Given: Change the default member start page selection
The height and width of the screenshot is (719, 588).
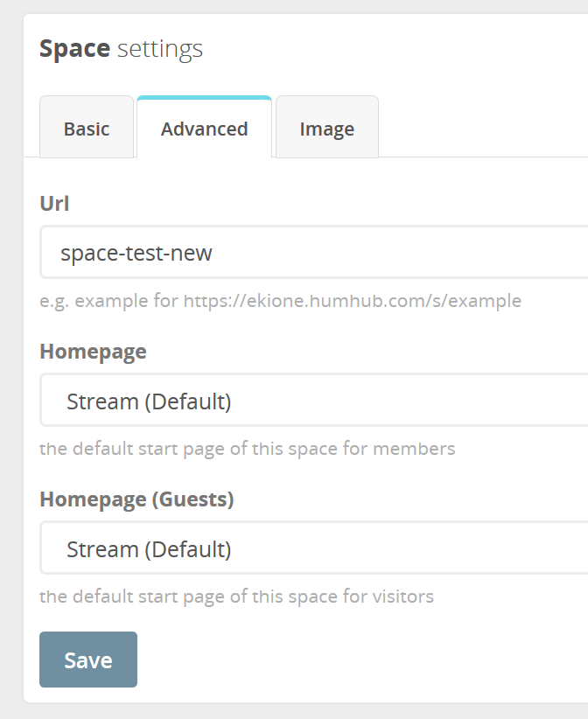Looking at the screenshot, I should tap(306, 400).
